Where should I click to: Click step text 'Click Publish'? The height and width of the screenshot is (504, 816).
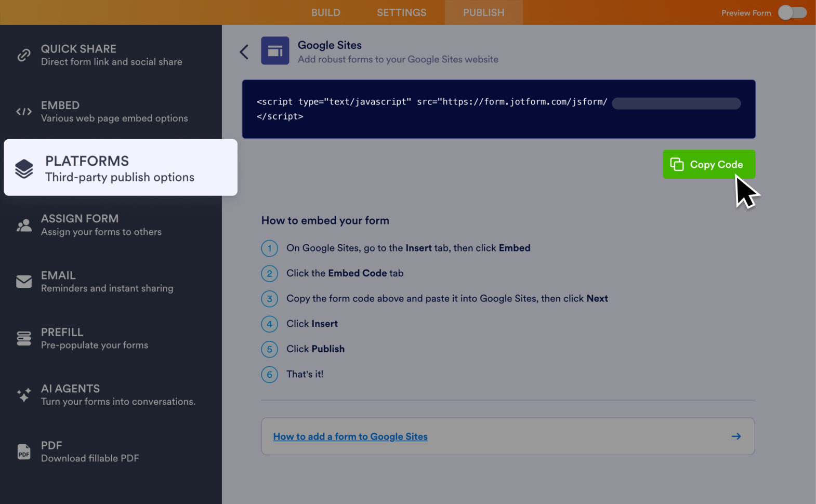315,349
